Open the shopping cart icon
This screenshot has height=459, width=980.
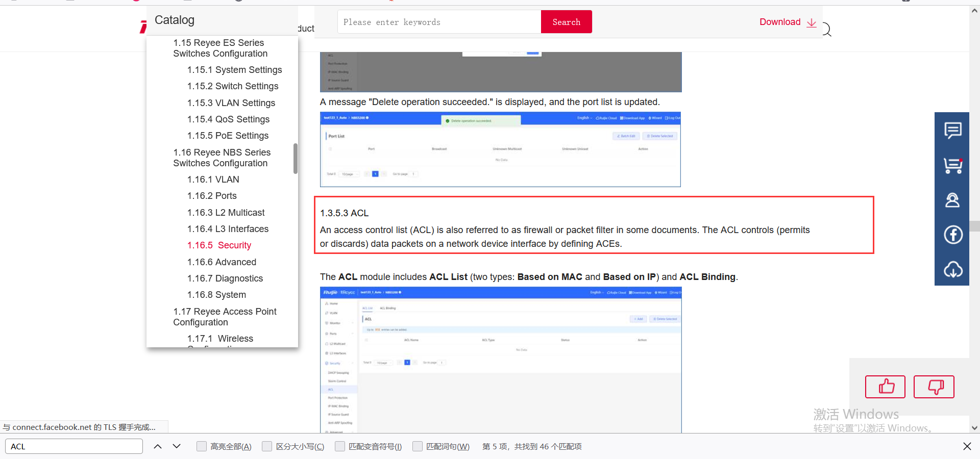point(952,165)
